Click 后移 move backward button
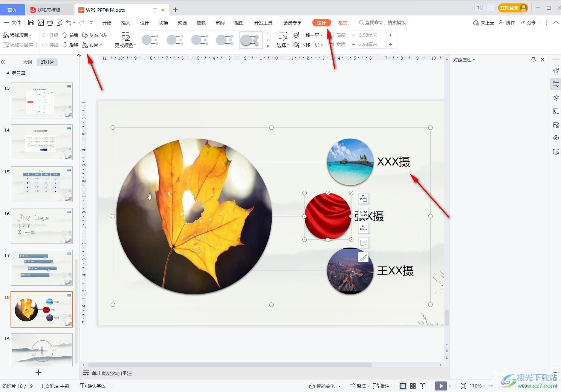 [x=70, y=45]
